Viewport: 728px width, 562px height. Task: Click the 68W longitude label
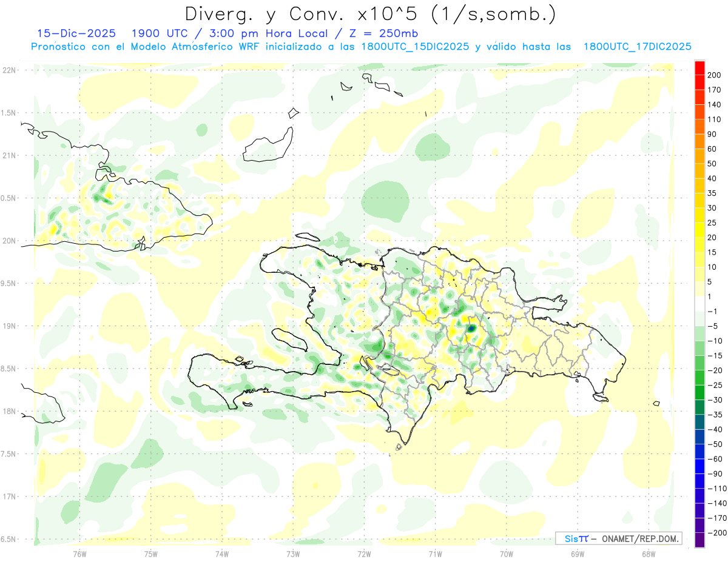click(x=649, y=554)
